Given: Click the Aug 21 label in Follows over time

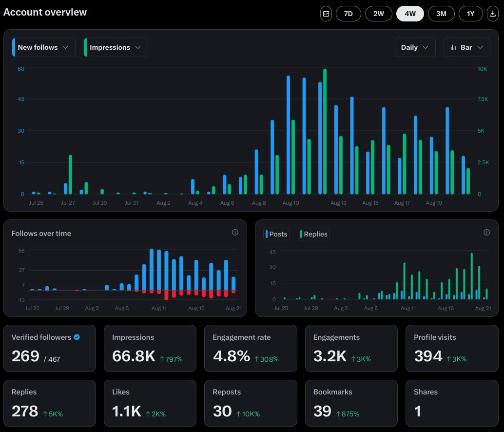Looking at the screenshot, I should (233, 308).
